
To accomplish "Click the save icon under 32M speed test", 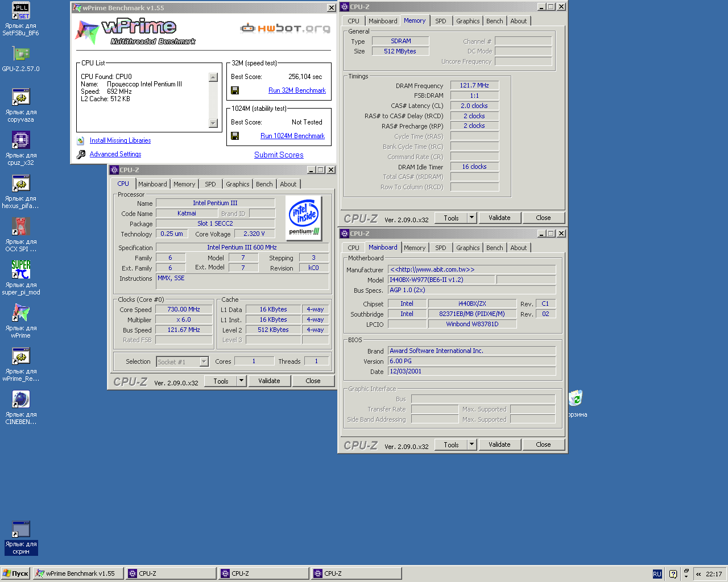I will [x=235, y=90].
